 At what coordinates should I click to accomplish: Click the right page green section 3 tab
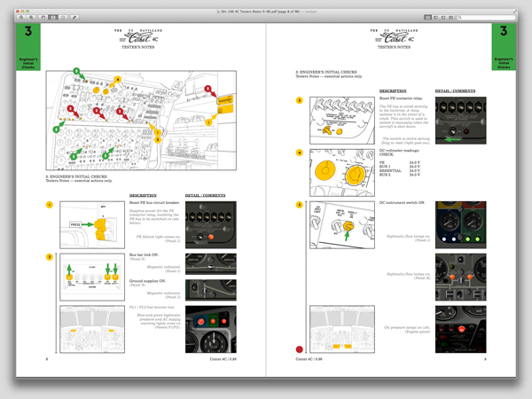(x=504, y=47)
